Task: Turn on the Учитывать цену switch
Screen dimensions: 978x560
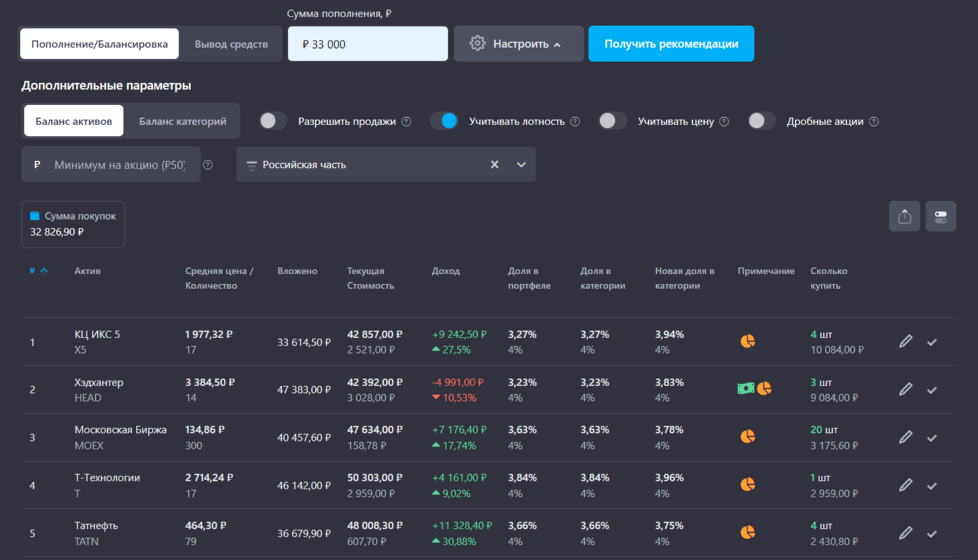Action: pos(612,121)
